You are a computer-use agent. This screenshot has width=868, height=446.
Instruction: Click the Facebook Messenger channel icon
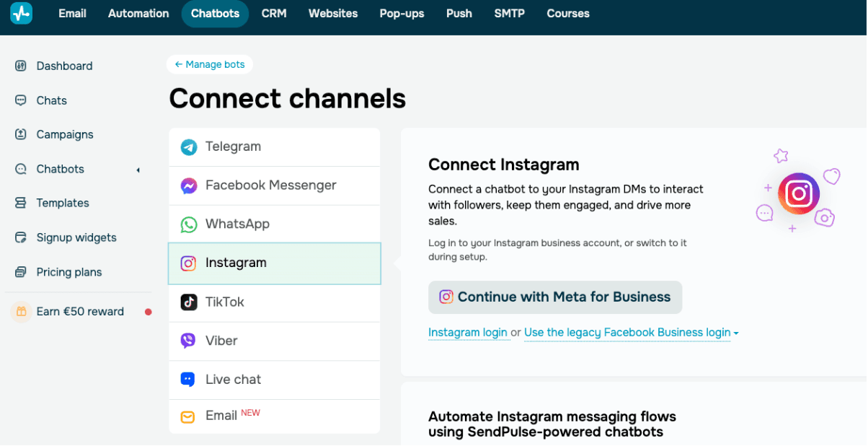[189, 186]
